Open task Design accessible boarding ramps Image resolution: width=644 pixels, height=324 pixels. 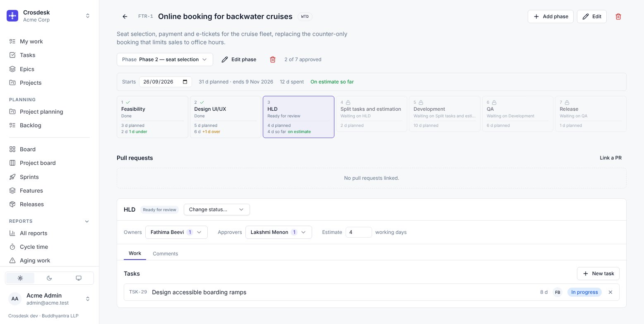point(199,292)
